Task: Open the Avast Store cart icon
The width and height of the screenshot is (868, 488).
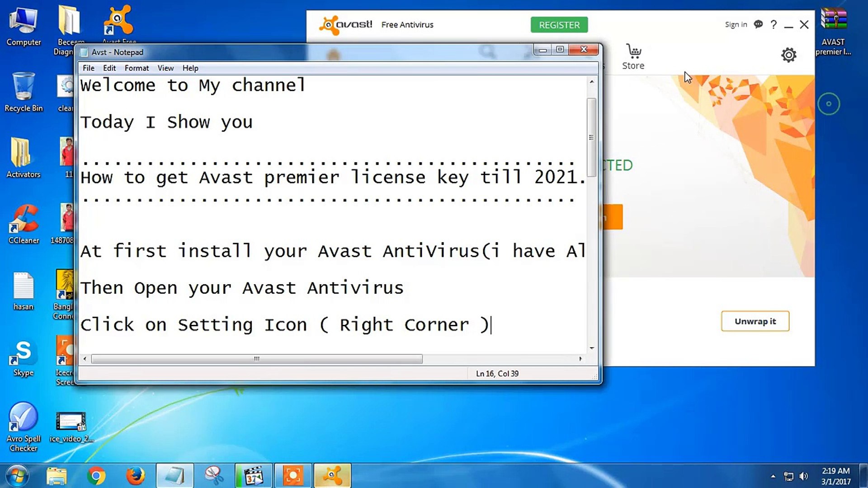Action: point(633,52)
